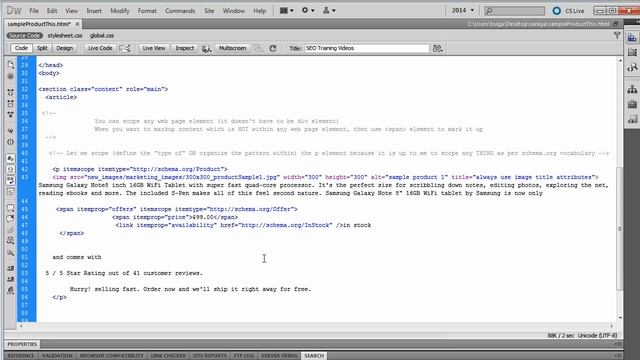Collapse the full tag in the coding toolbar
Screen dimensions: 640x360
tap(11, 92)
